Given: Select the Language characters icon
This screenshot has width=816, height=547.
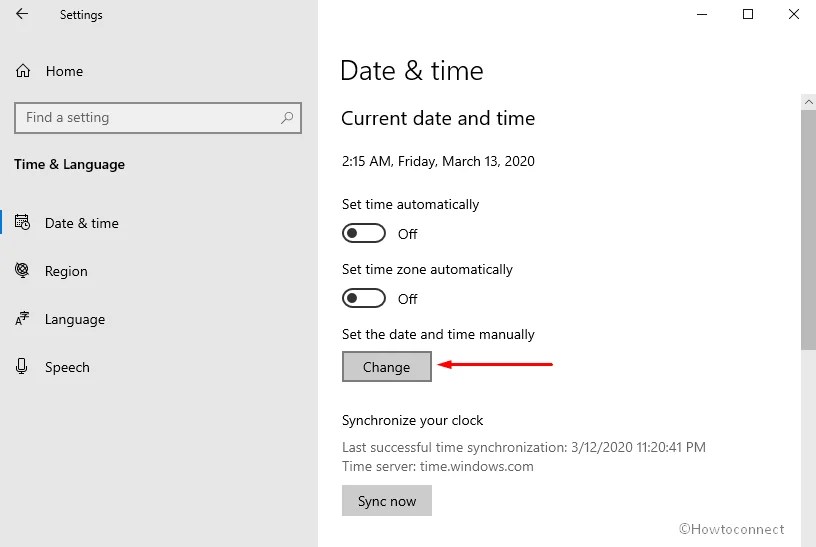Looking at the screenshot, I should (x=22, y=318).
